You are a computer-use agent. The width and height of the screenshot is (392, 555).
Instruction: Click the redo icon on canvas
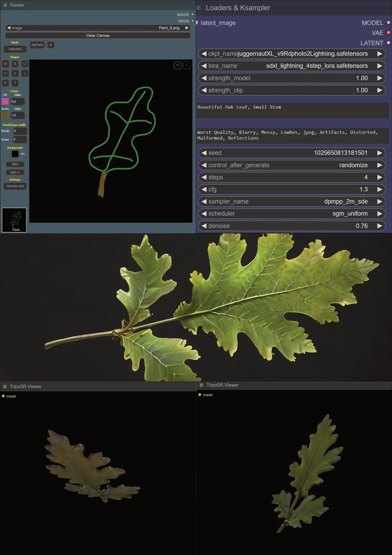(187, 65)
